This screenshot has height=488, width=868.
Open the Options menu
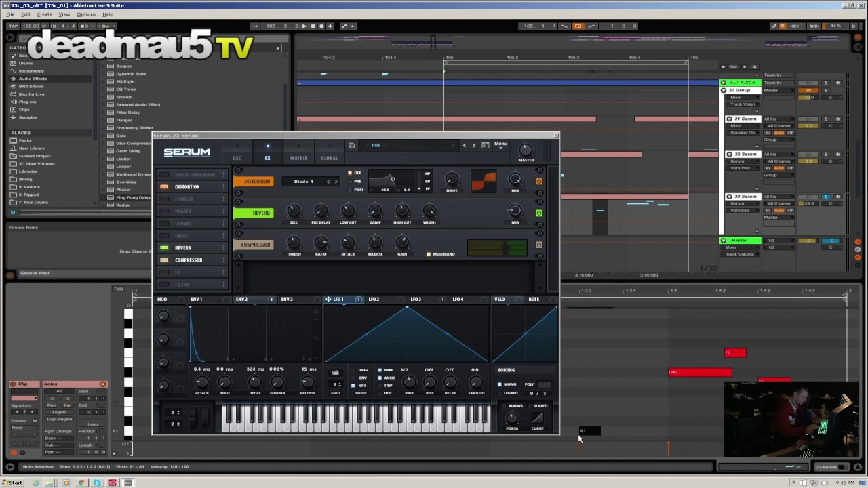coord(86,14)
